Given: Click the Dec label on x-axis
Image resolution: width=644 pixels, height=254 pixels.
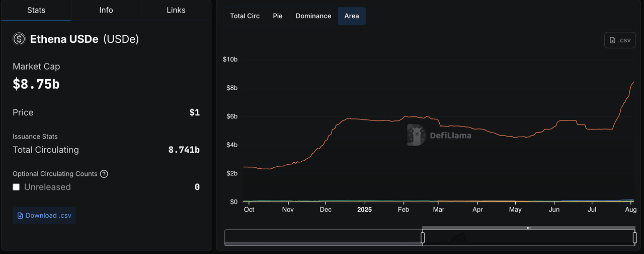Looking at the screenshot, I should pyautogui.click(x=326, y=209).
